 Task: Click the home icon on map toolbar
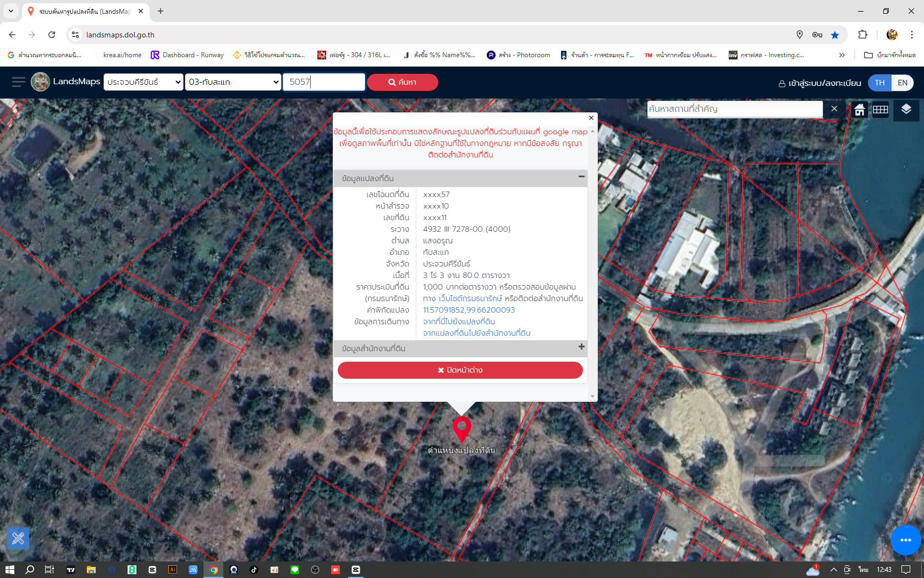(x=859, y=110)
